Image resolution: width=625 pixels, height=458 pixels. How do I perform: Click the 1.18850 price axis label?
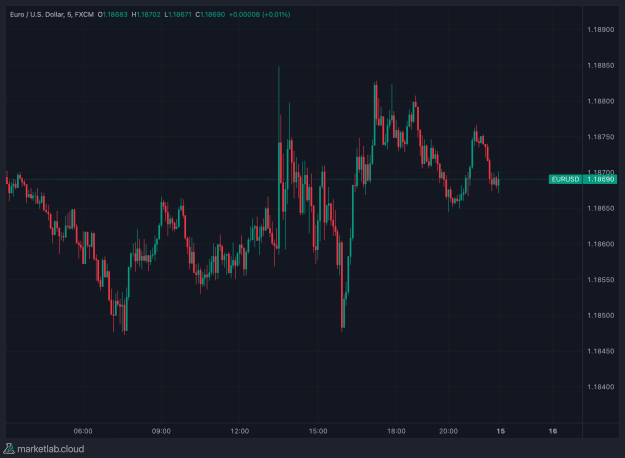click(601, 65)
